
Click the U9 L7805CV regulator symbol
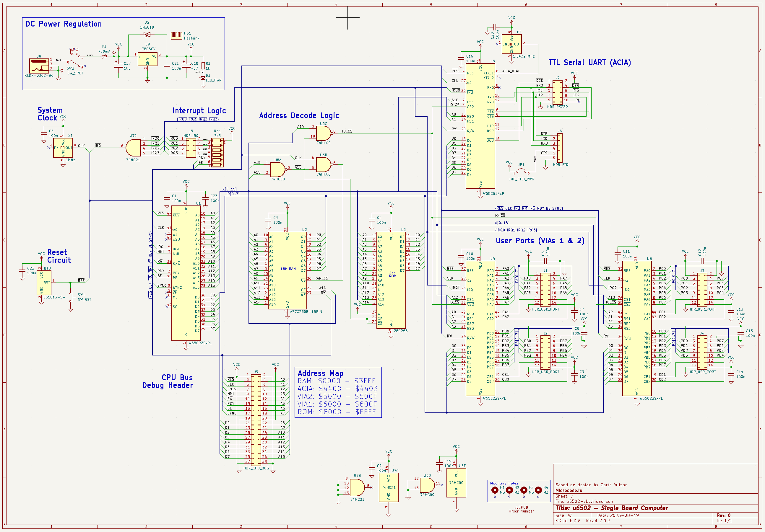coord(148,59)
